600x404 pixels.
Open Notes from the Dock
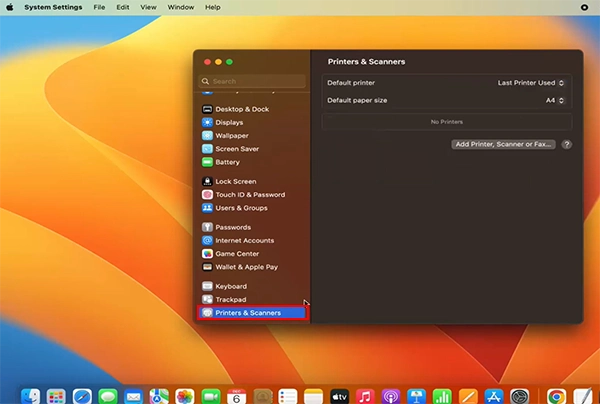(313, 396)
